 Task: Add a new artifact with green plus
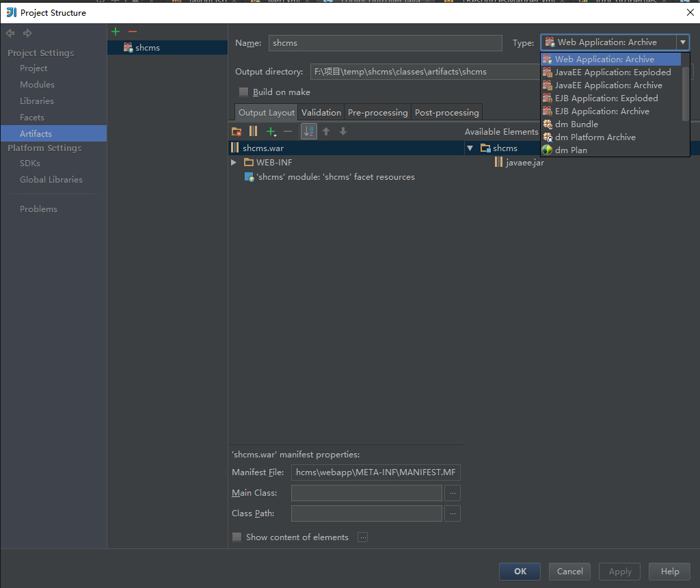pos(116,31)
